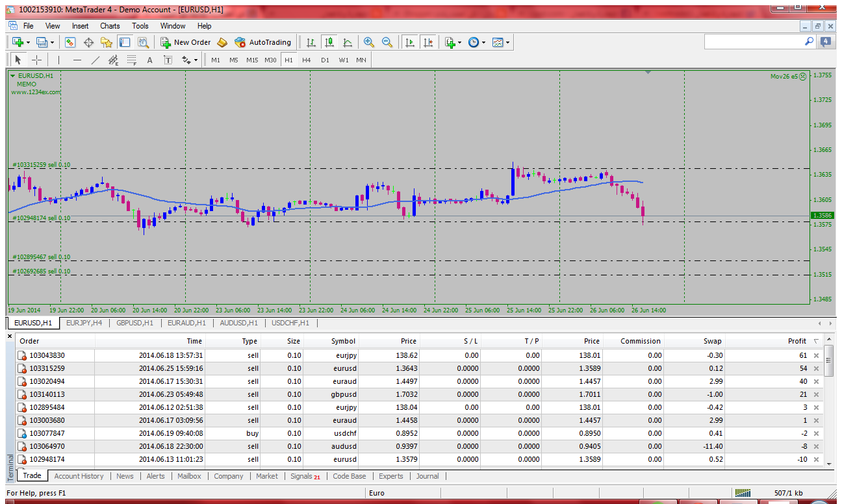Open the Indicators list icon

[450, 42]
